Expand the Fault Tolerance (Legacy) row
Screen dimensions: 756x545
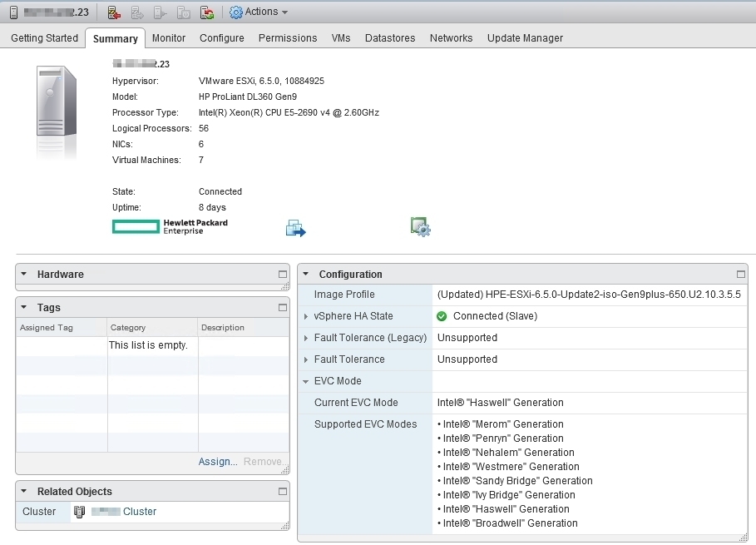(306, 338)
